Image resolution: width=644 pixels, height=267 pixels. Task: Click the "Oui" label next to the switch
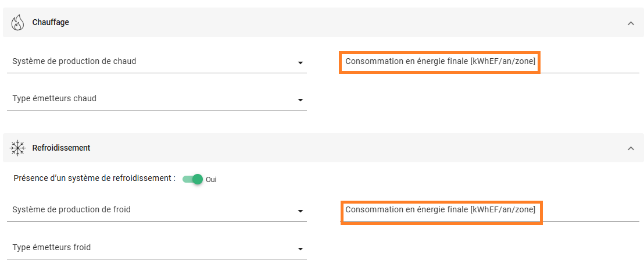tap(211, 180)
